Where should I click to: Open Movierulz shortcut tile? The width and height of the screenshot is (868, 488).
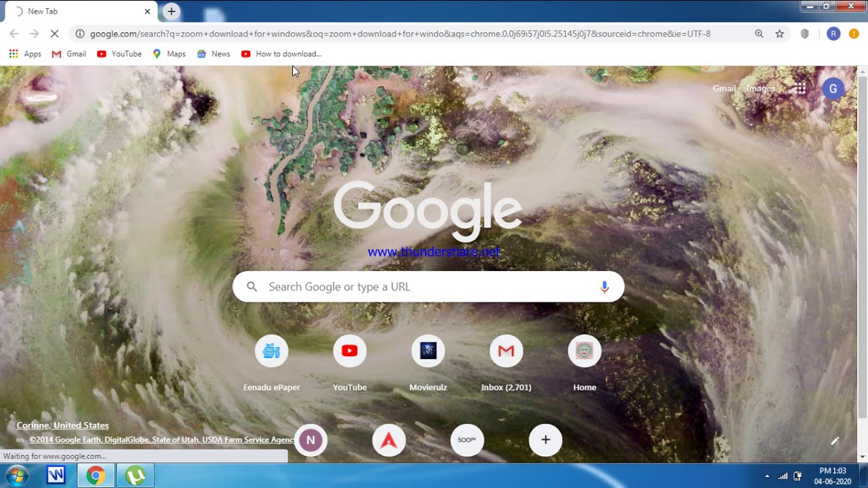428,364
